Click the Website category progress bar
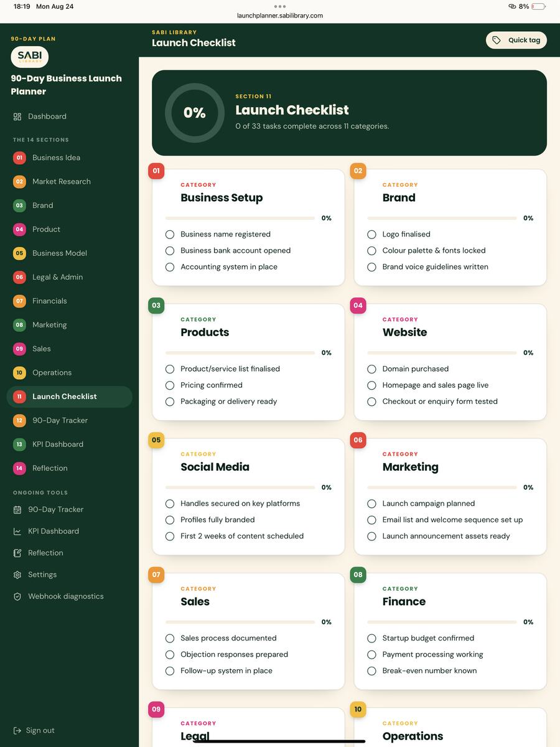The width and height of the screenshot is (560, 747). click(x=442, y=353)
